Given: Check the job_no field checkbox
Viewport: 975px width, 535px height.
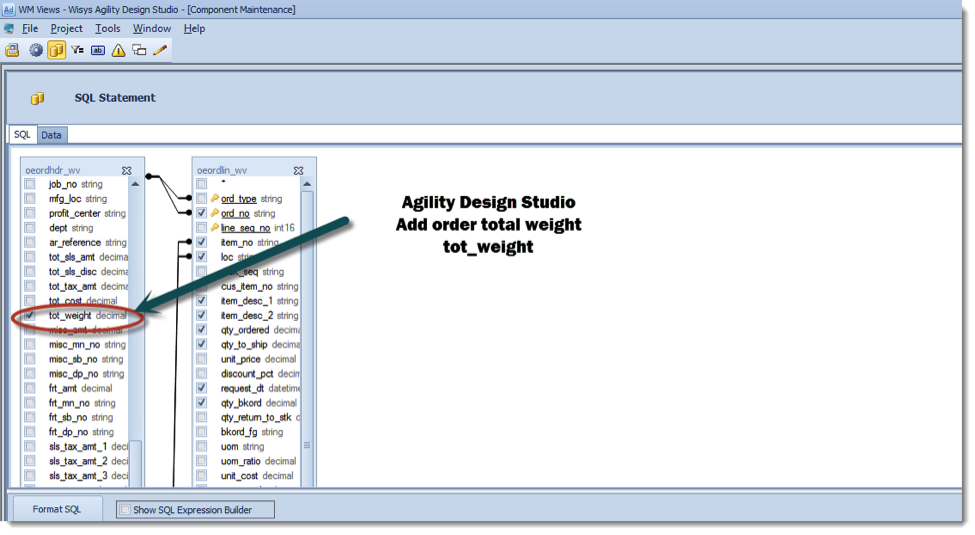Looking at the screenshot, I should pos(30,184).
